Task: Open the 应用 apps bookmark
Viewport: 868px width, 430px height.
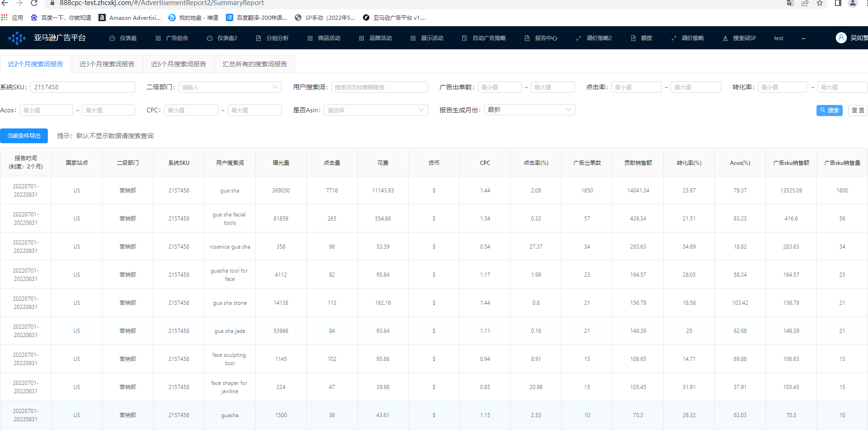Action: tap(12, 17)
